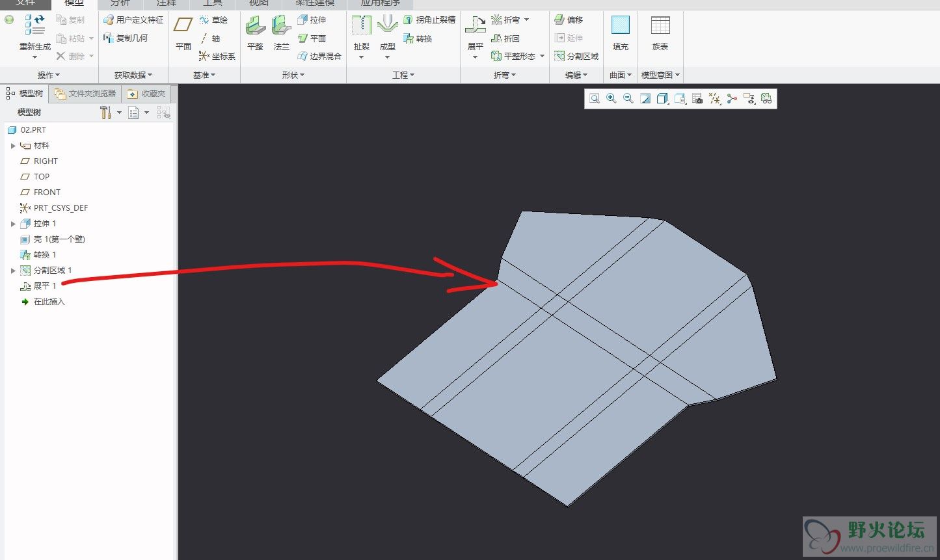
Task: Select the 法兰 flange wall tool
Action: 282,33
